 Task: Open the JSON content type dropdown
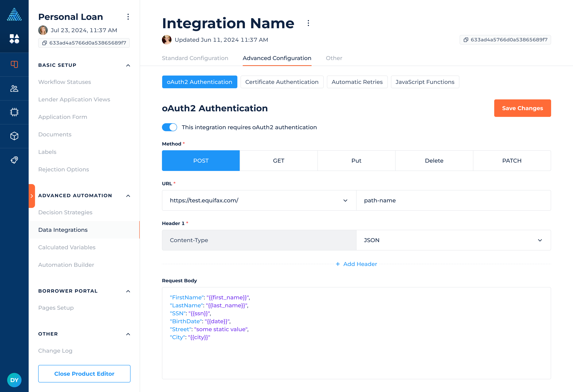pos(453,240)
